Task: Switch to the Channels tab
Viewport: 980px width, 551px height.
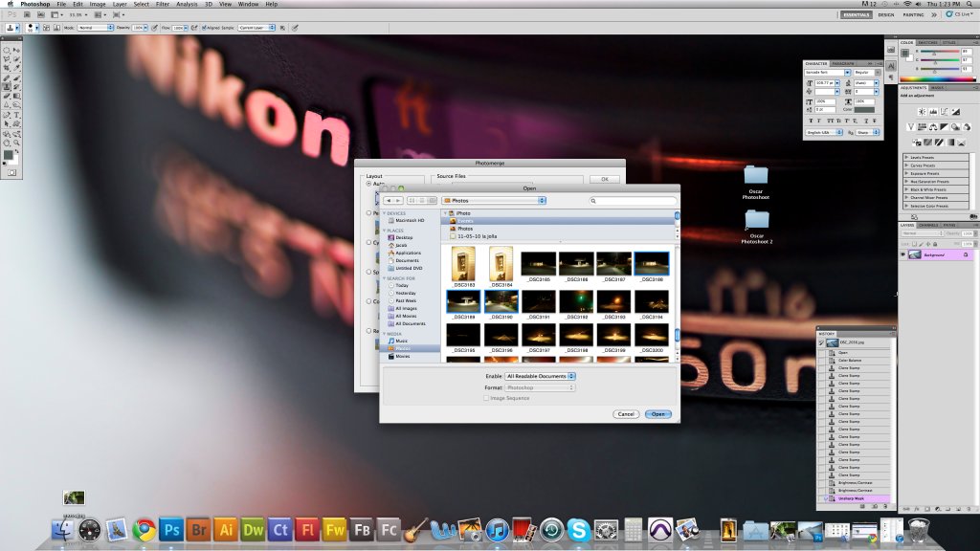Action: [x=928, y=225]
